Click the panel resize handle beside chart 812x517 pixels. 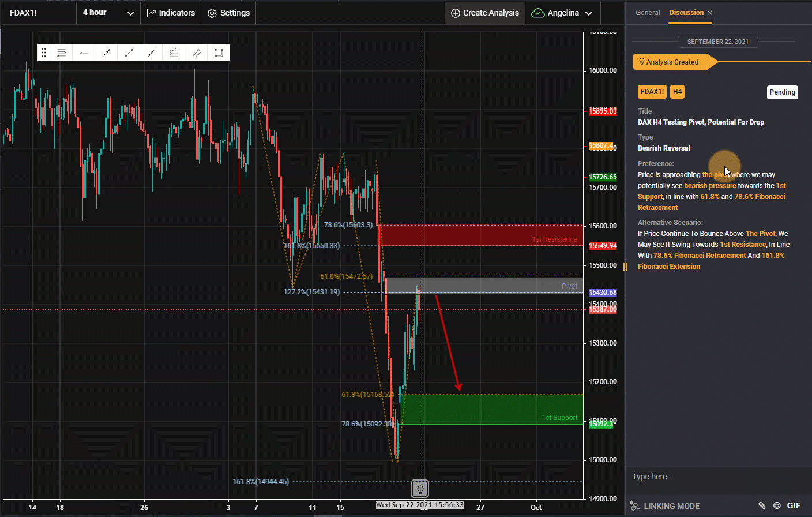(625, 266)
